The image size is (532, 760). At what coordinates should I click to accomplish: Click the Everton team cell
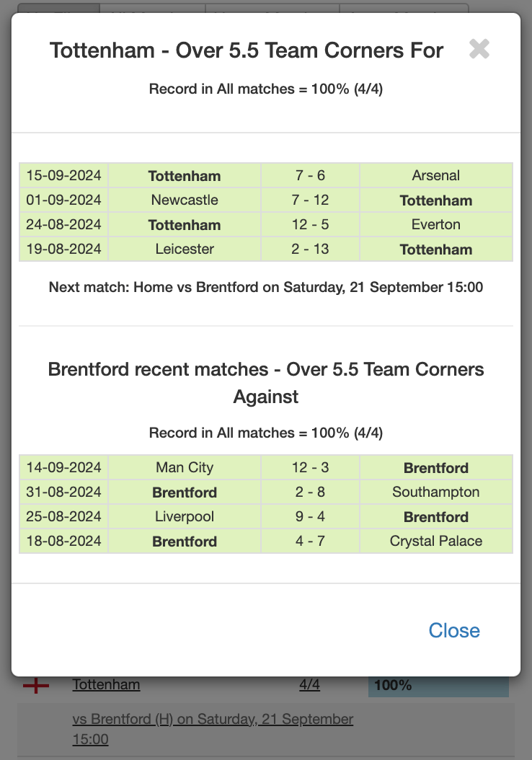click(436, 224)
